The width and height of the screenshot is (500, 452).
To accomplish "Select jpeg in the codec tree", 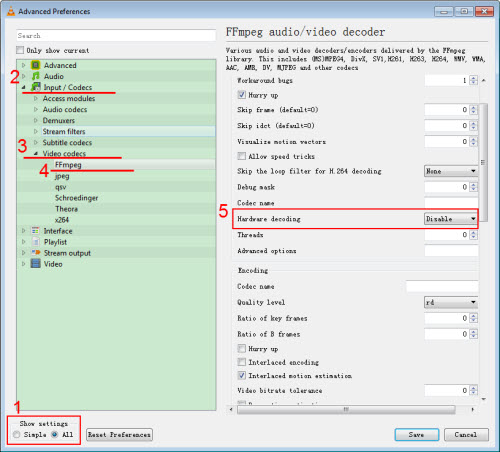I will coord(62,176).
